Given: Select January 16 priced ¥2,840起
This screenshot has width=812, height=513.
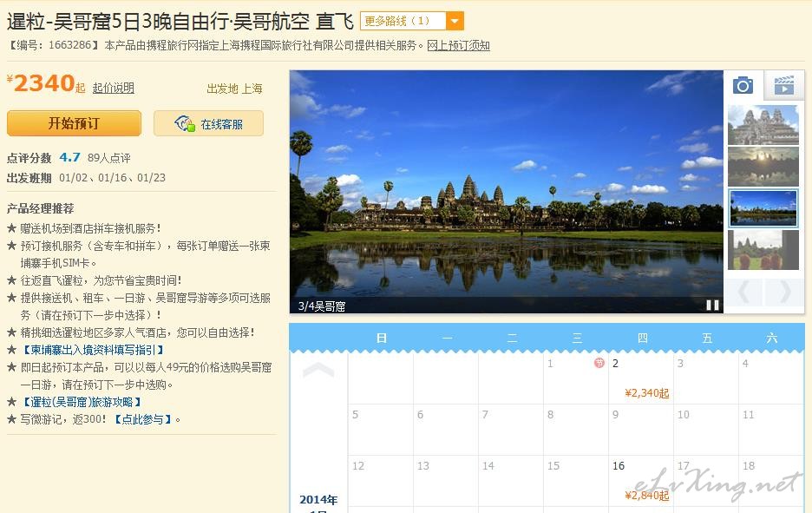Looking at the screenshot, I should pyautogui.click(x=640, y=481).
